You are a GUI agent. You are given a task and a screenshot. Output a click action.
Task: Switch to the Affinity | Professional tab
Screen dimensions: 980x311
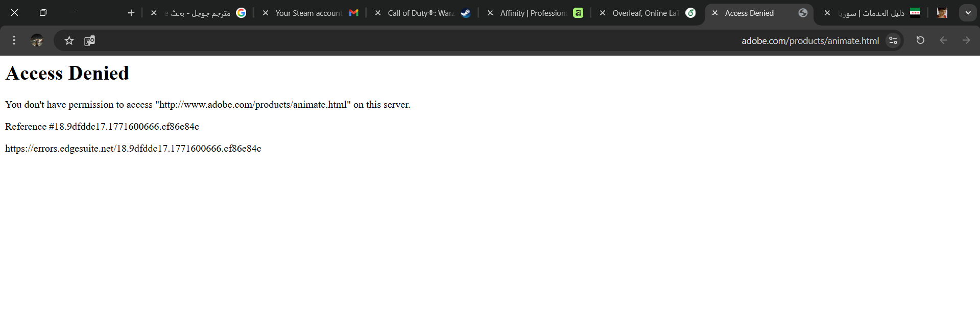534,13
